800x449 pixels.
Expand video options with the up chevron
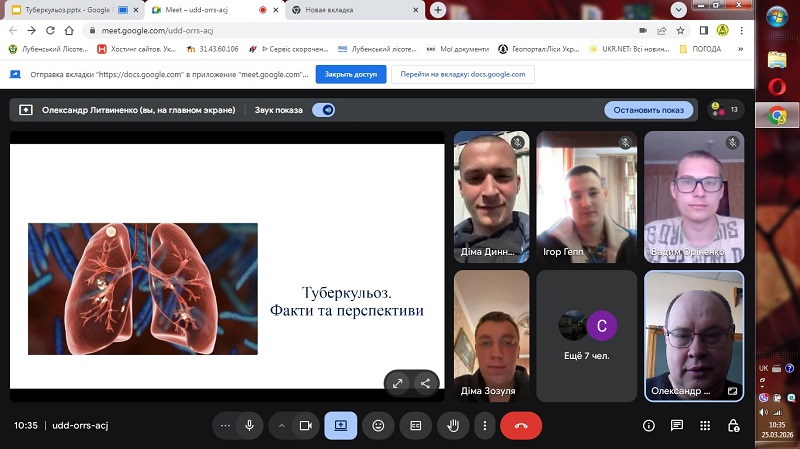(x=282, y=425)
